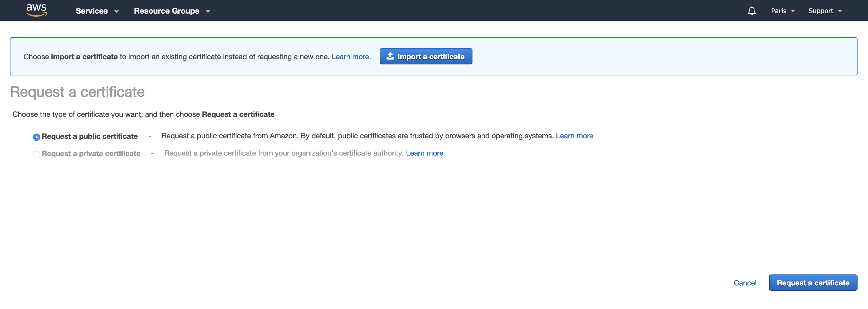Viewport: 868px width, 309px height.
Task: Click the Cancel link
Action: coord(745,283)
